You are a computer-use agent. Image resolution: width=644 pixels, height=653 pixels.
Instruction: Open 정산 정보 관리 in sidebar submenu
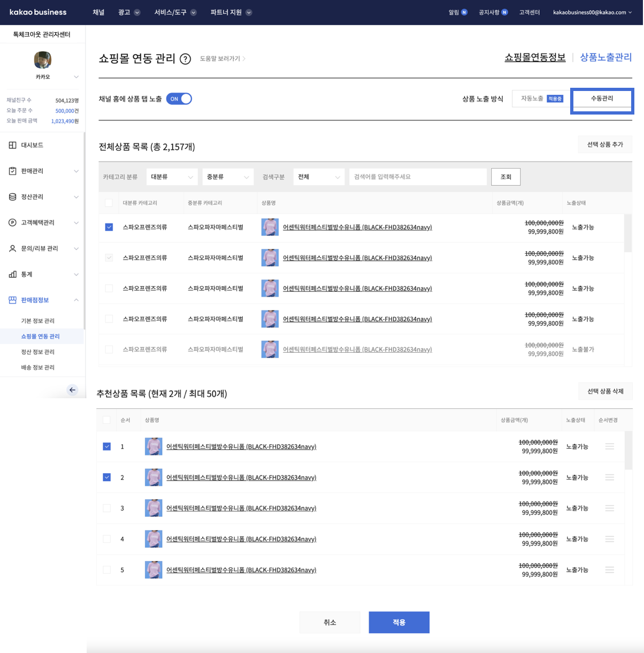click(38, 352)
